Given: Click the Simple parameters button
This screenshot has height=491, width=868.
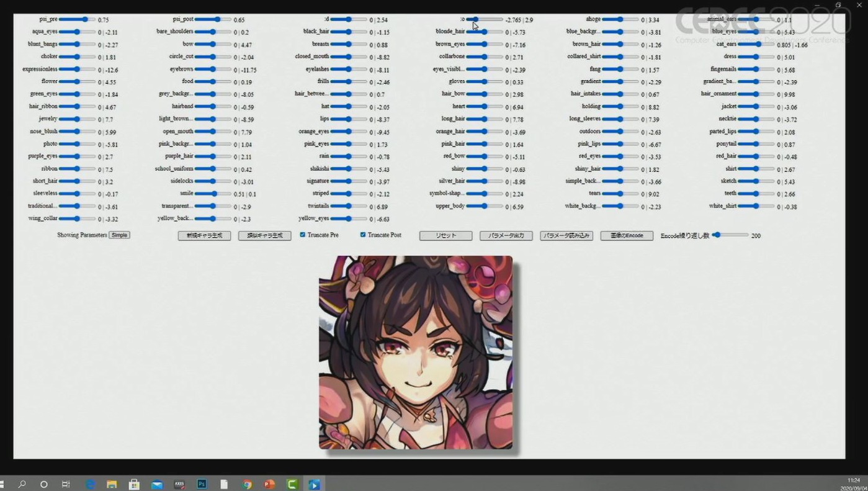Looking at the screenshot, I should click(119, 235).
